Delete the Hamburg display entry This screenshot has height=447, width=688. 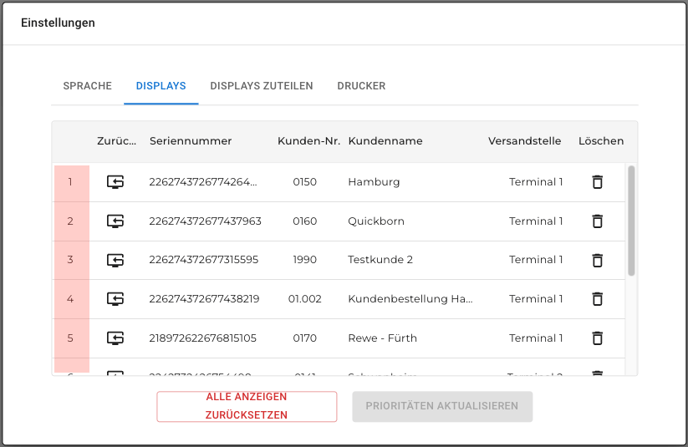click(597, 182)
